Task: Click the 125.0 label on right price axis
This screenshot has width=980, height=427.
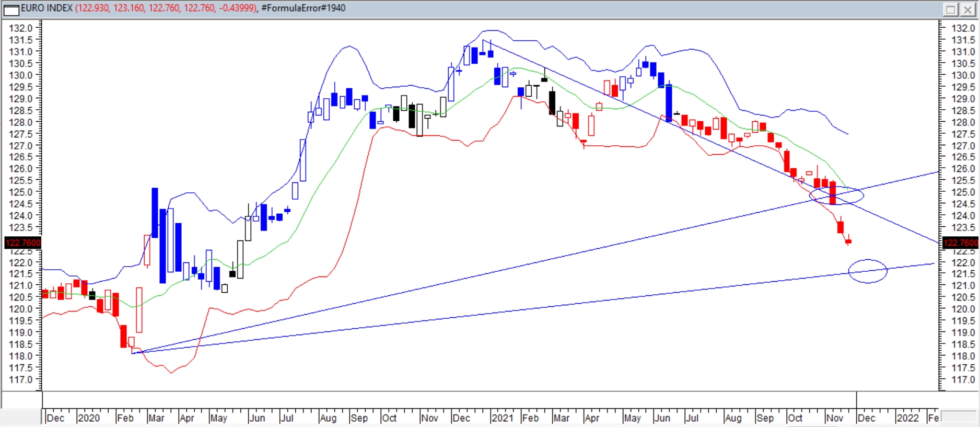Action: [x=963, y=192]
